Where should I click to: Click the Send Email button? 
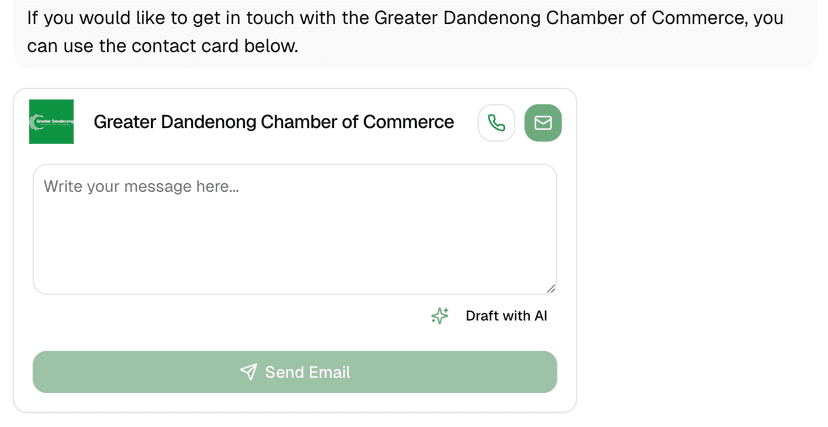pos(295,372)
